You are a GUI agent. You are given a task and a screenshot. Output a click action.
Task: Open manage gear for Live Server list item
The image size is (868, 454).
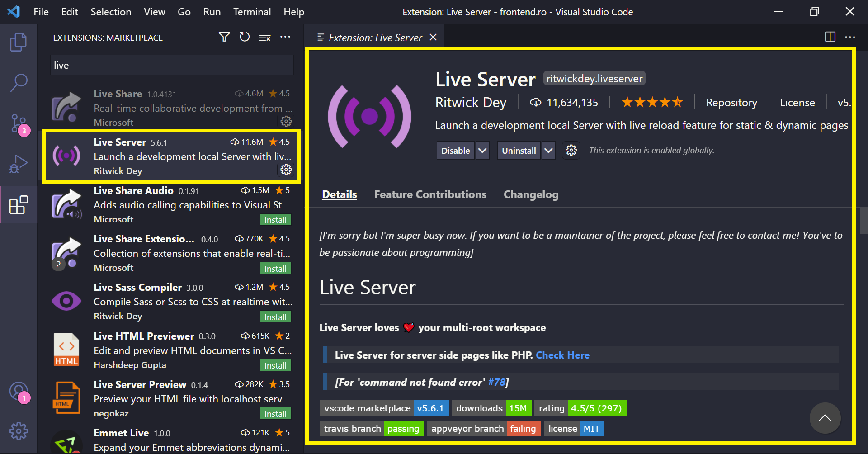click(x=286, y=170)
